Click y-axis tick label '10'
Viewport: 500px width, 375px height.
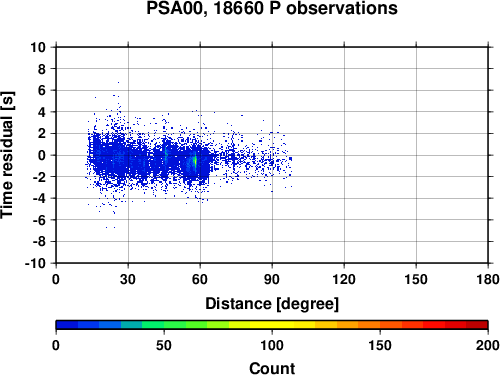38,47
